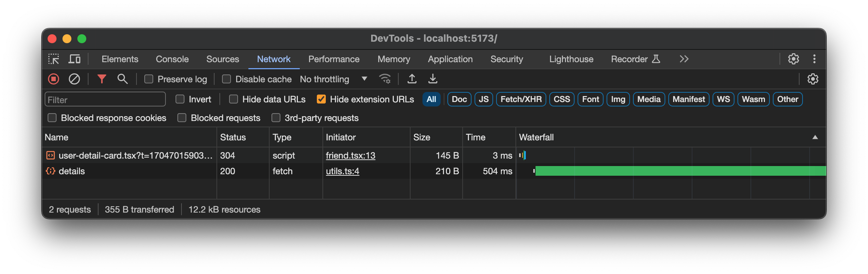Filter by Other type

(x=788, y=99)
